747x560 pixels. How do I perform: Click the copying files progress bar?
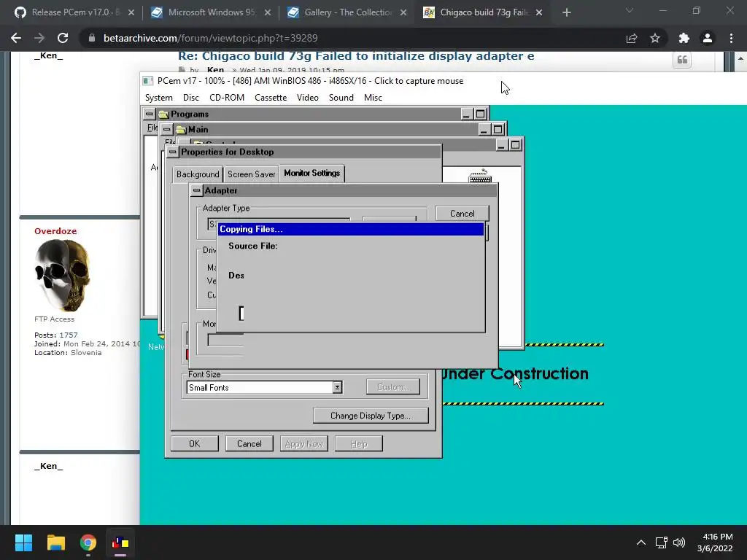point(241,314)
